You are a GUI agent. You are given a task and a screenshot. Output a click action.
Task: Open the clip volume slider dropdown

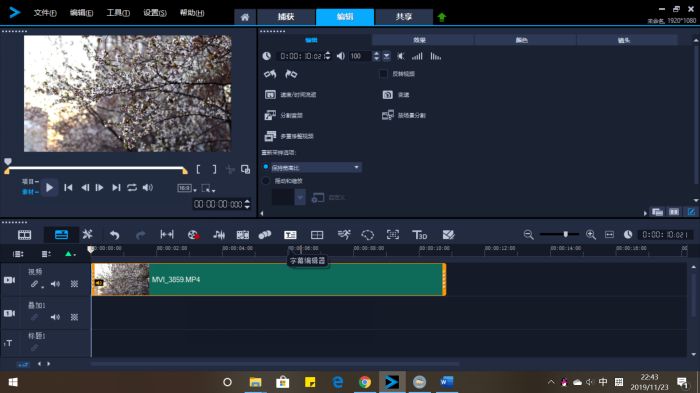click(x=387, y=56)
